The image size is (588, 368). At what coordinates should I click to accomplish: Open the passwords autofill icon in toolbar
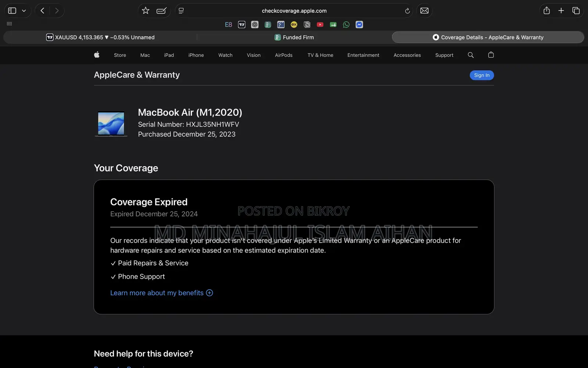(161, 11)
